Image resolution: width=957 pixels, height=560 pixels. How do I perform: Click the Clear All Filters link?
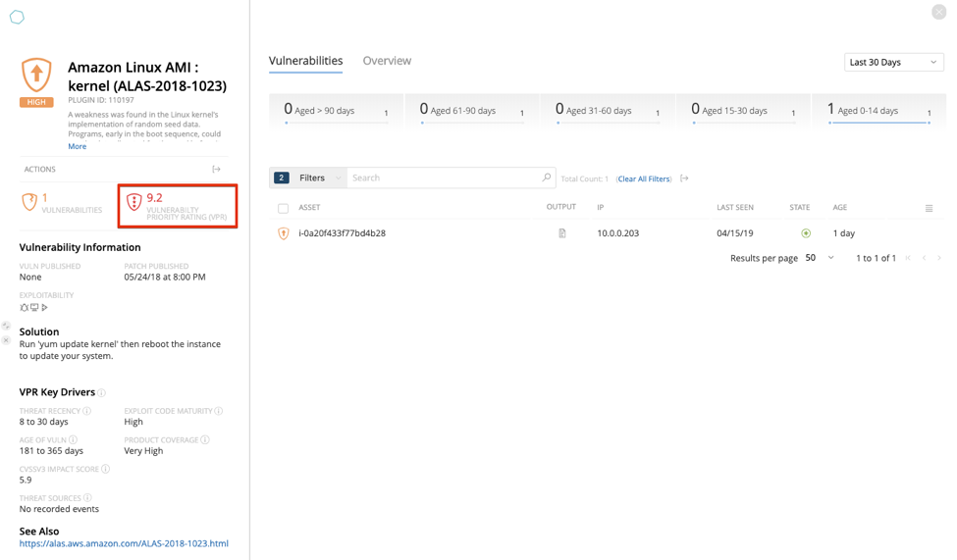pyautogui.click(x=644, y=178)
